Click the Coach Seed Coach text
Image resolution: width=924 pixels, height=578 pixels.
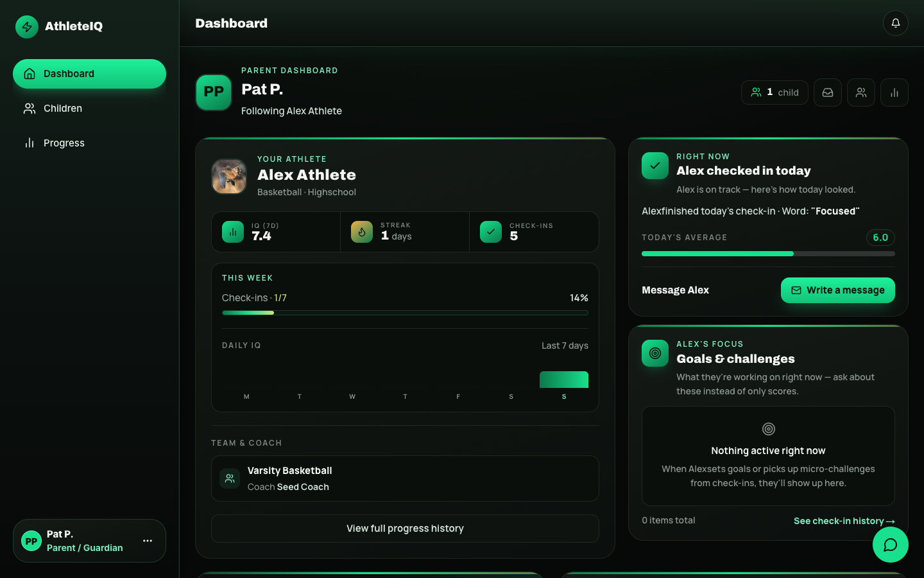pos(288,487)
